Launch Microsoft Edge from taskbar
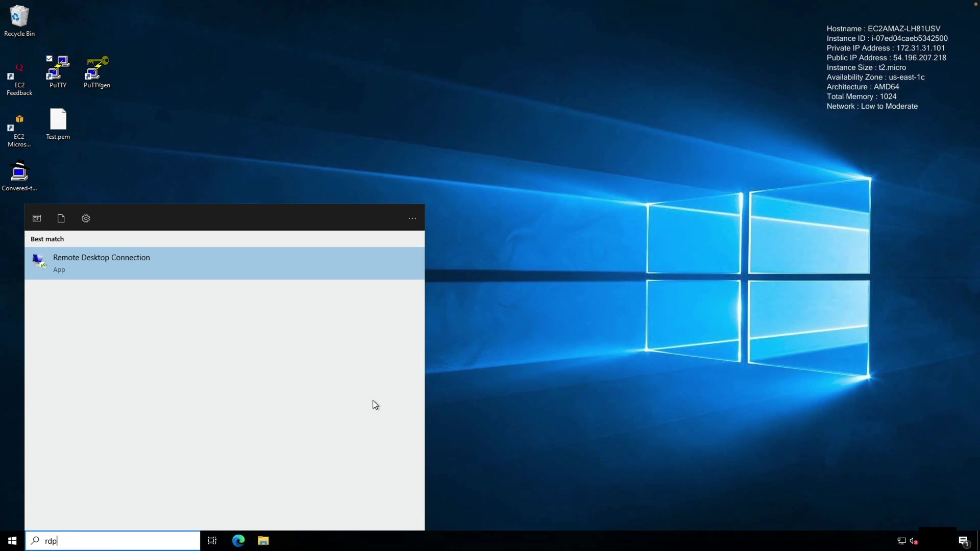This screenshot has height=551, width=980. pos(238,541)
